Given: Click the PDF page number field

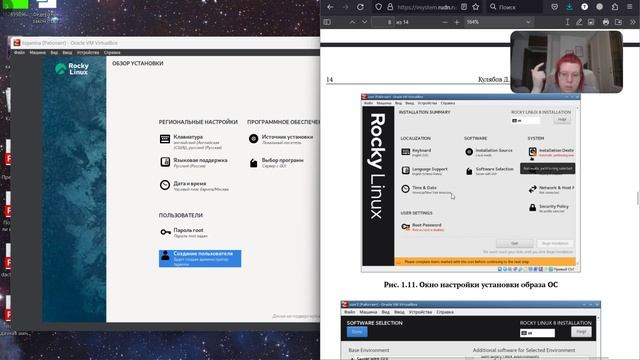Looking at the screenshot, I should coord(383,22).
